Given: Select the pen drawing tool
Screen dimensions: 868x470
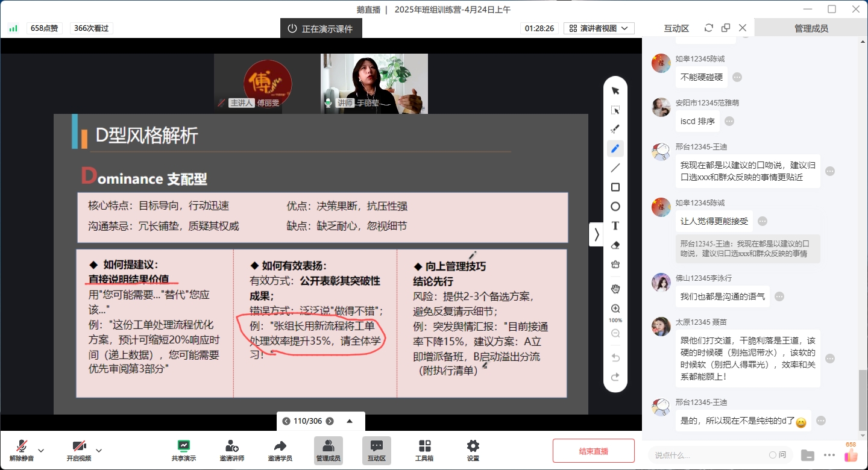Looking at the screenshot, I should (x=615, y=148).
